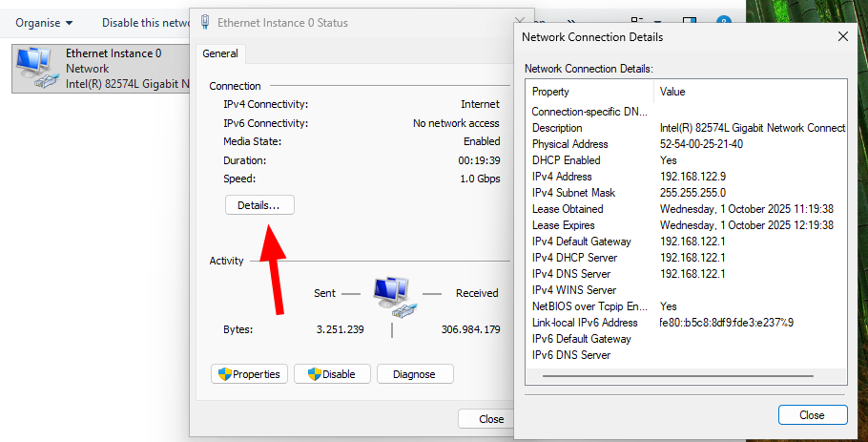Select the Ethernet Instance 0 adapter icon

35,68
